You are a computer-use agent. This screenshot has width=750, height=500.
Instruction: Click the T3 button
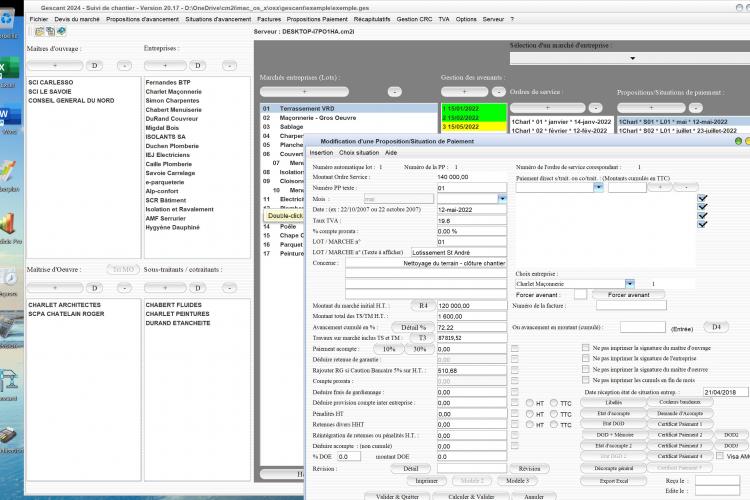(422, 338)
